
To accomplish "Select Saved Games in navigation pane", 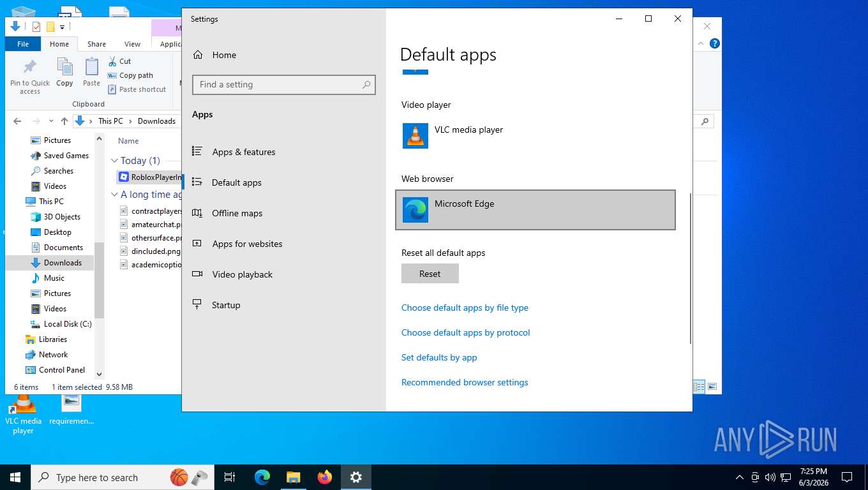I will coord(60,156).
